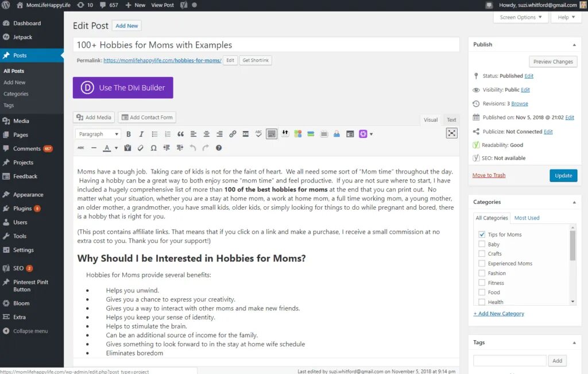Click the Update button
The height and width of the screenshot is (374, 588).
563,176
